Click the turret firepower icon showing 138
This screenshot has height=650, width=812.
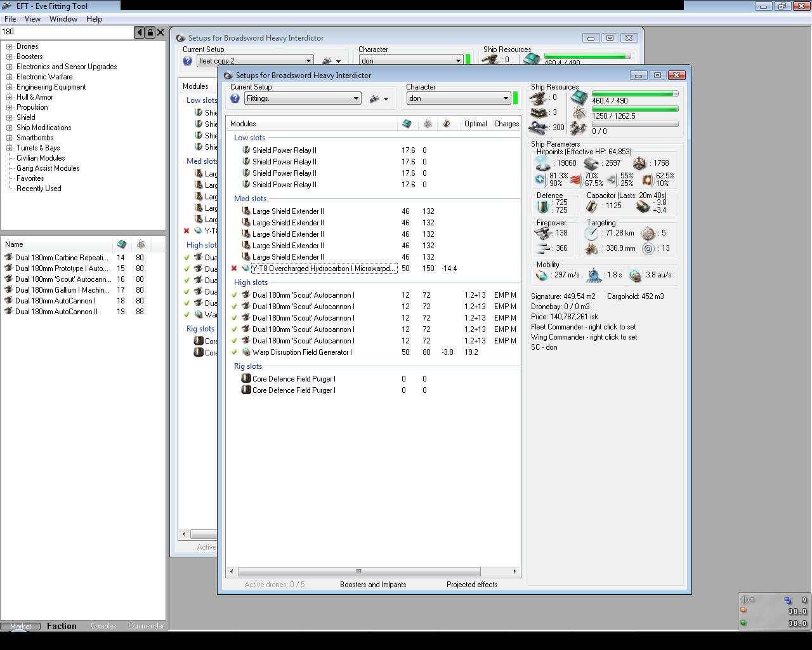click(543, 233)
